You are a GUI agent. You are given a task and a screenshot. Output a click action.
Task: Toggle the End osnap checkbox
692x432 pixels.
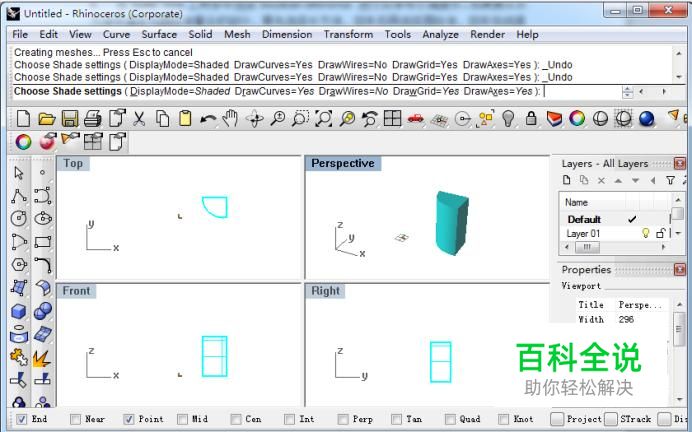coord(21,419)
